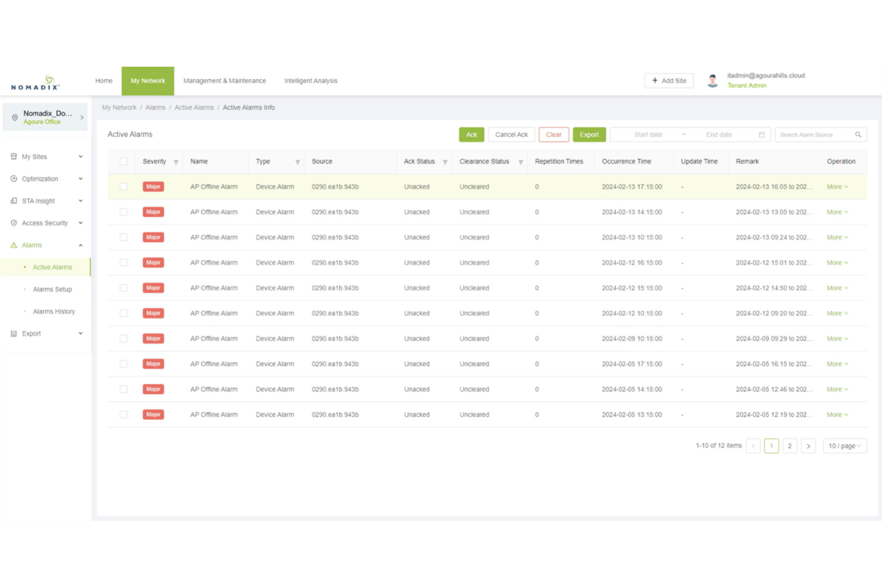Image resolution: width=882 pixels, height=588 pixels.
Task: Click the location pin icon beside Nomadix_Do...
Action: coord(15,117)
